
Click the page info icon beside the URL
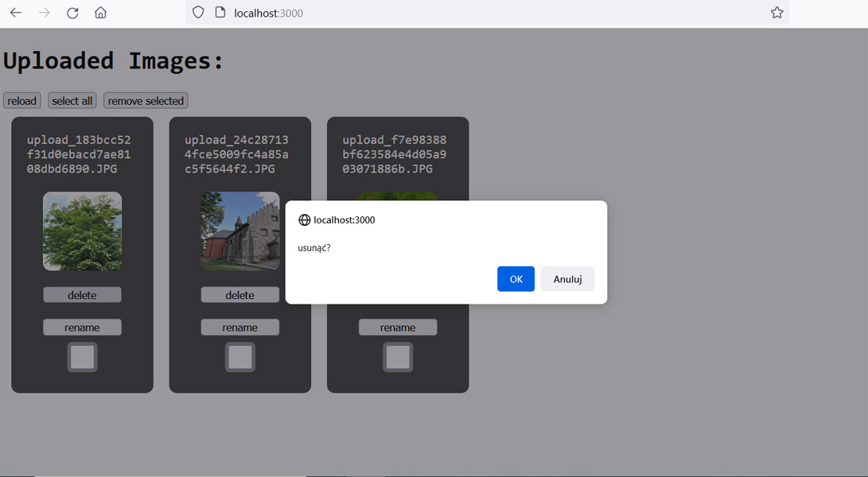coord(220,13)
